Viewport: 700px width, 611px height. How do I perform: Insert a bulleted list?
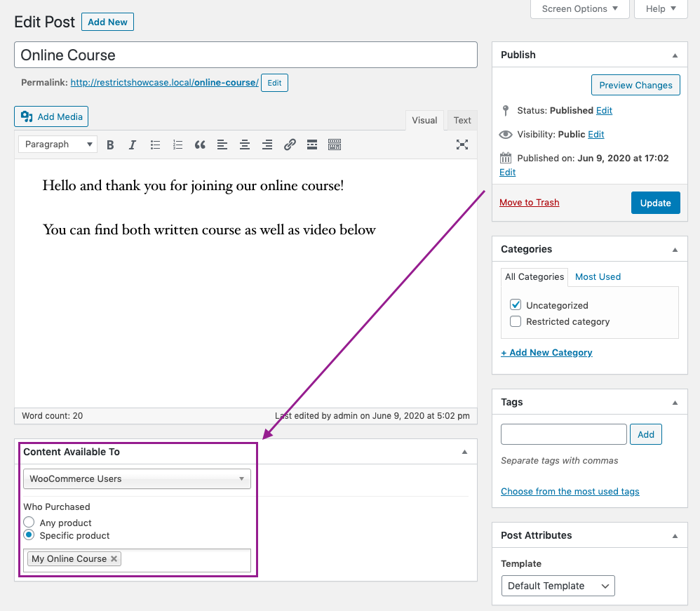155,145
